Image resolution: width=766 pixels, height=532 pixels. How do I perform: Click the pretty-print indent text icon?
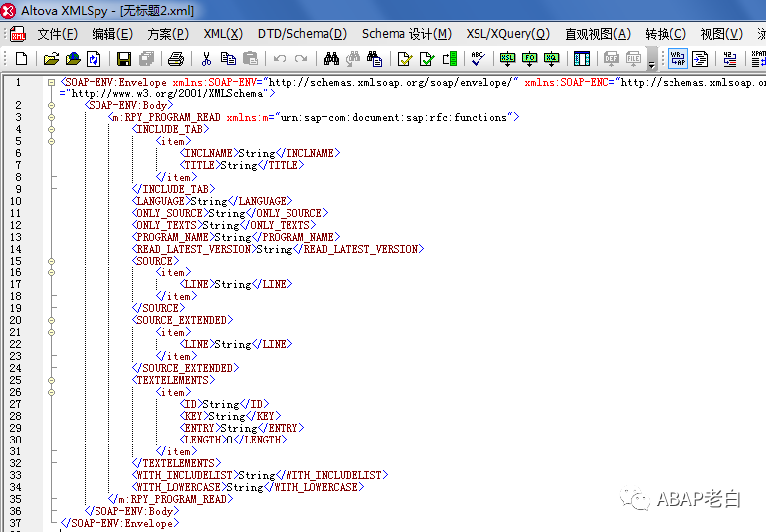pyautogui.click(x=700, y=59)
